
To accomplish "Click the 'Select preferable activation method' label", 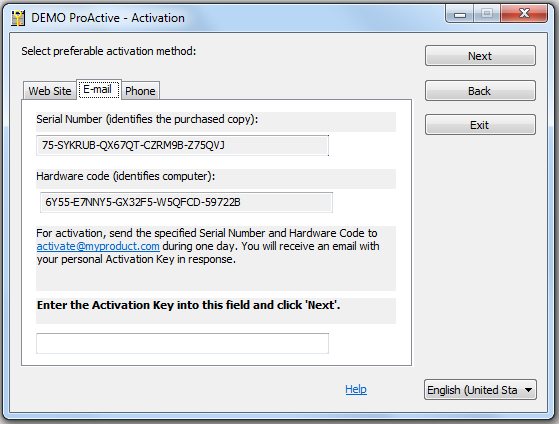I will (109, 51).
